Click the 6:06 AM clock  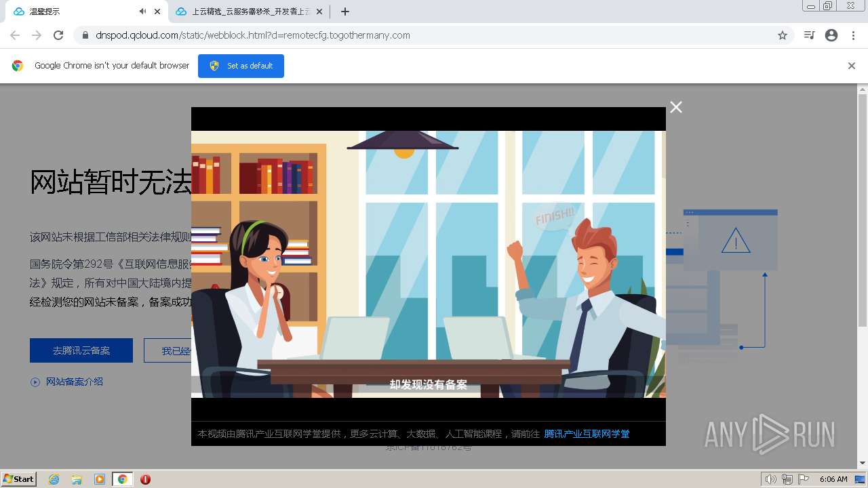(x=833, y=479)
